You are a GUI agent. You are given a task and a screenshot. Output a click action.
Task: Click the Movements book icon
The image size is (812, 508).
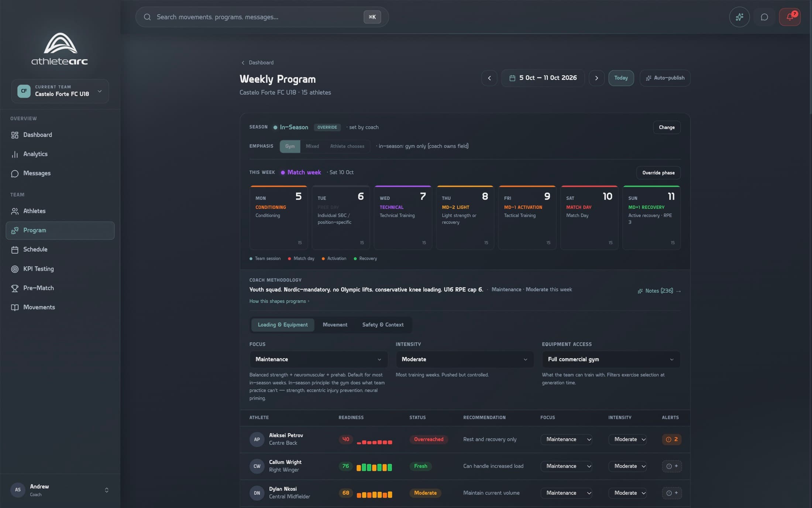pos(15,307)
